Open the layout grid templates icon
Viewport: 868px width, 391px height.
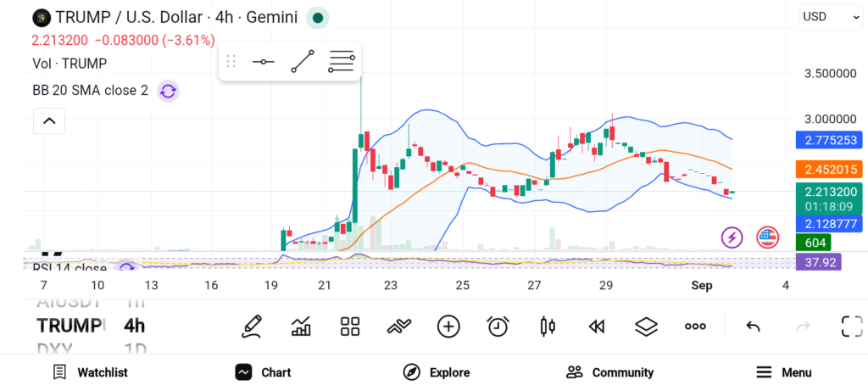350,327
